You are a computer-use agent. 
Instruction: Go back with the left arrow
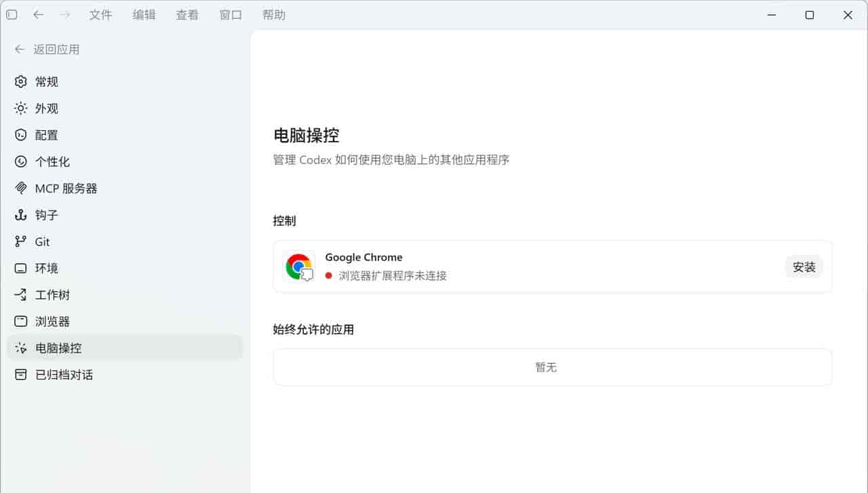(38, 14)
